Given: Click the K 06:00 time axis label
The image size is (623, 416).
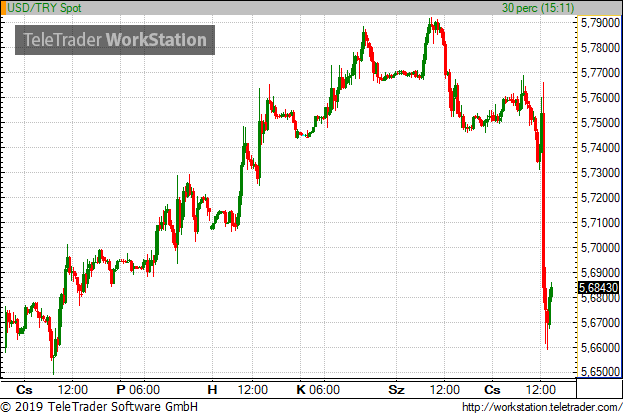Looking at the screenshot, I should (318, 389).
